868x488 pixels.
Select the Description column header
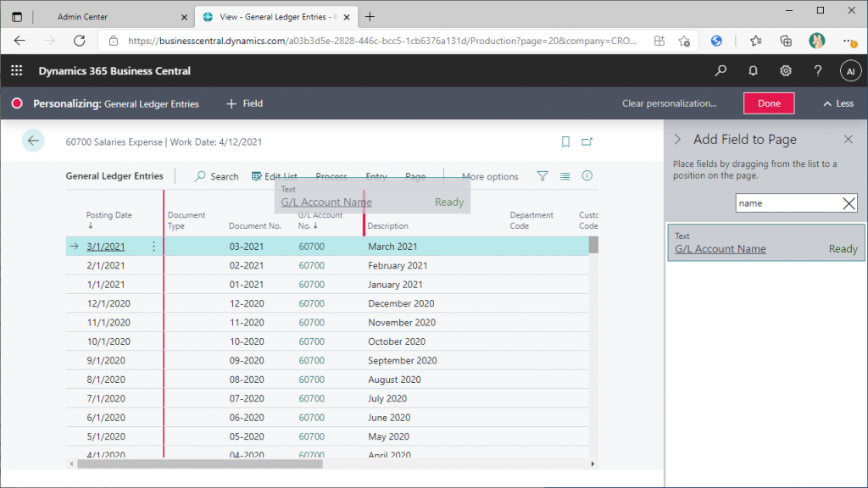pyautogui.click(x=387, y=225)
